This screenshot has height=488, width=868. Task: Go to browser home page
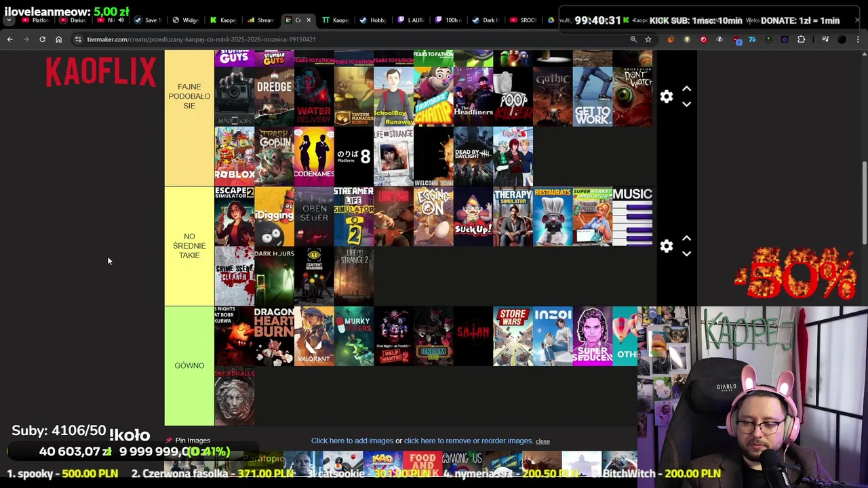[58, 39]
